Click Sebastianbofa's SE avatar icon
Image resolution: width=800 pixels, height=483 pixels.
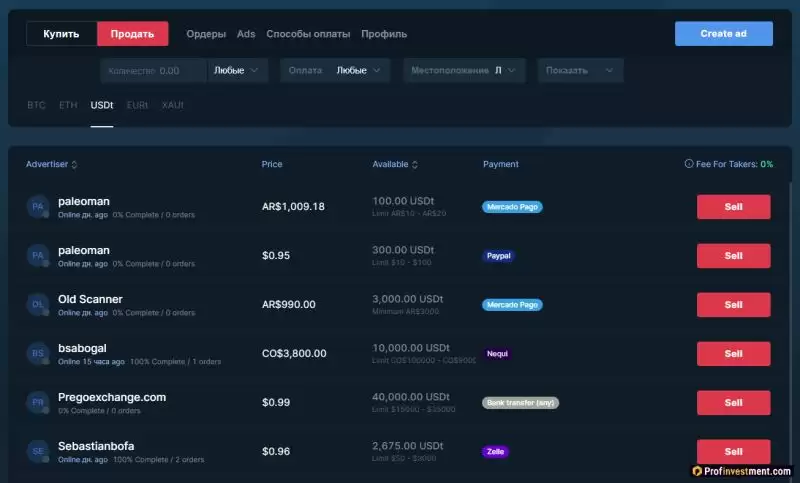(38, 452)
